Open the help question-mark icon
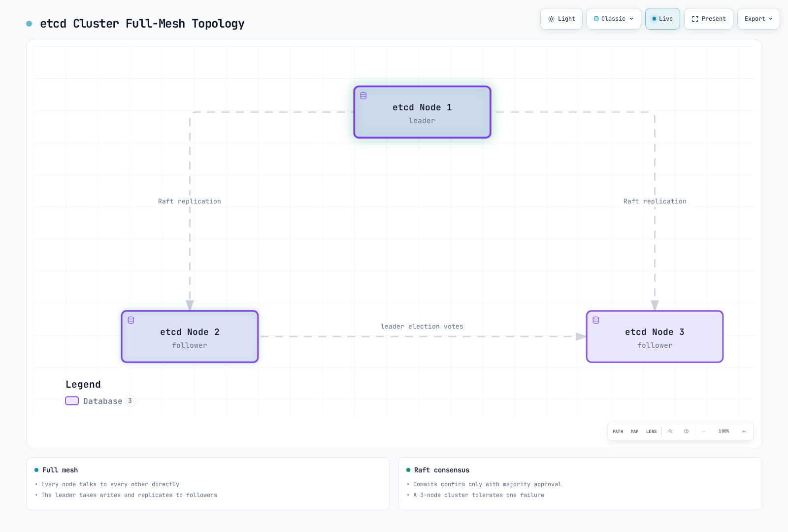The image size is (788, 532). 686,432
